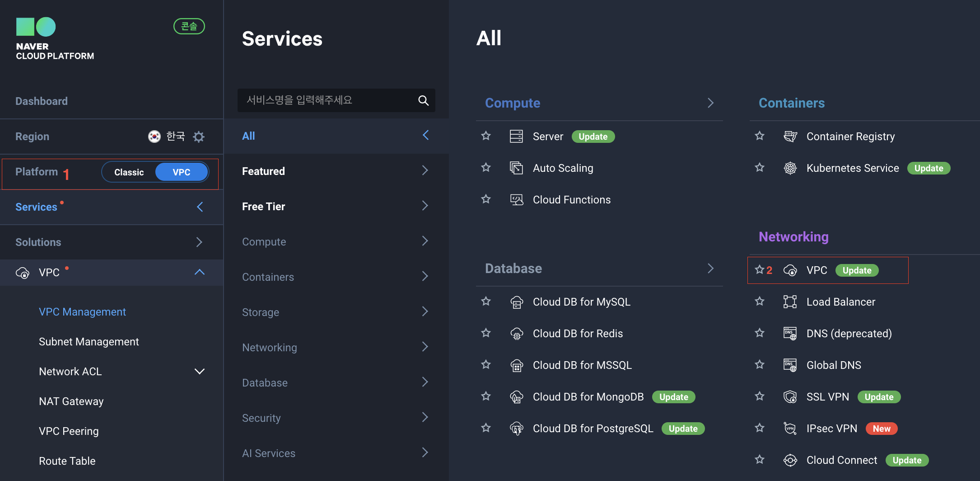Click the VPC icon in left sidebar
This screenshot has height=481, width=980.
tap(23, 273)
